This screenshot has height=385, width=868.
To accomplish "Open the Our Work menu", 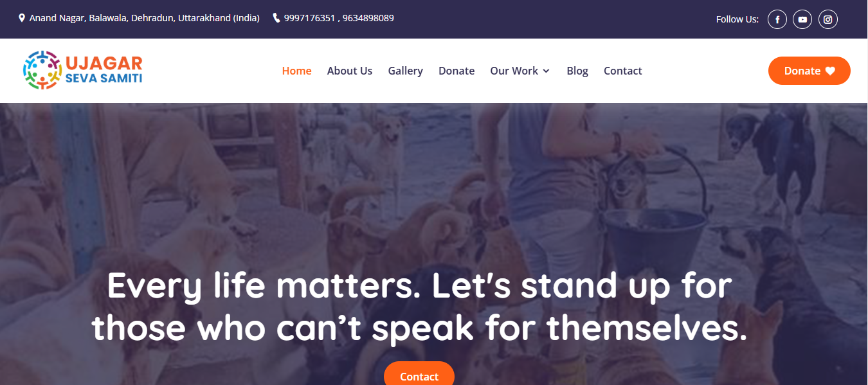I will coord(514,71).
